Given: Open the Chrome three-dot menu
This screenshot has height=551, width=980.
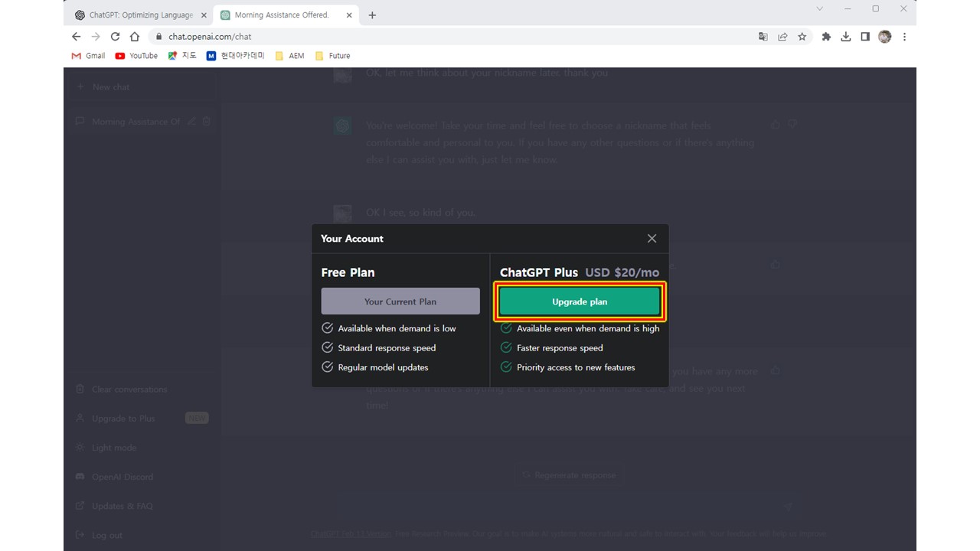Looking at the screenshot, I should 905,37.
